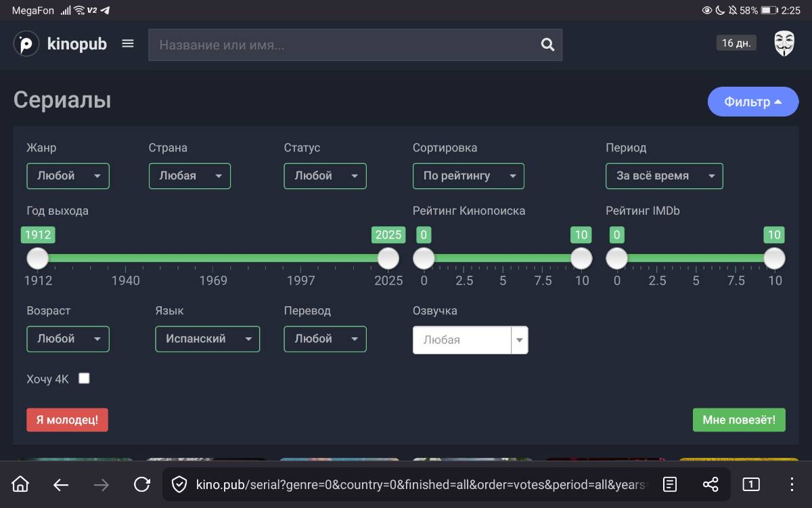Screen dimensions: 812x508
Task: Collapse the Фильтр panel button
Action: (x=752, y=102)
